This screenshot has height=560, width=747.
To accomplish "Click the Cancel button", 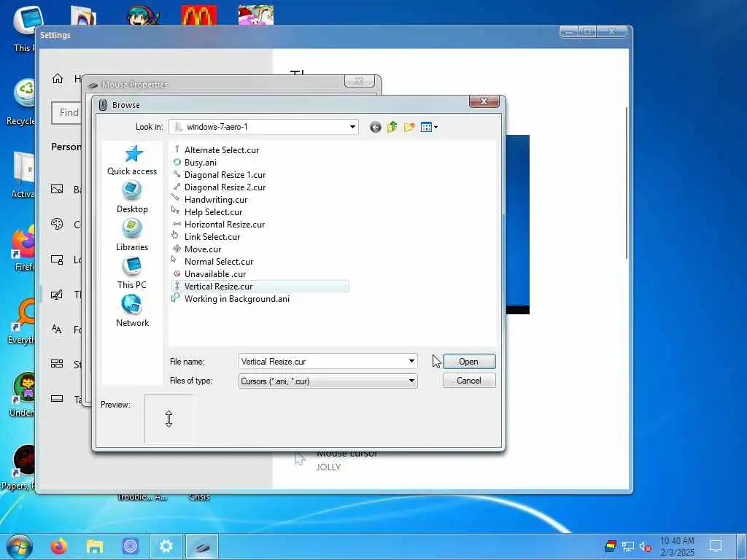I will click(x=469, y=381).
